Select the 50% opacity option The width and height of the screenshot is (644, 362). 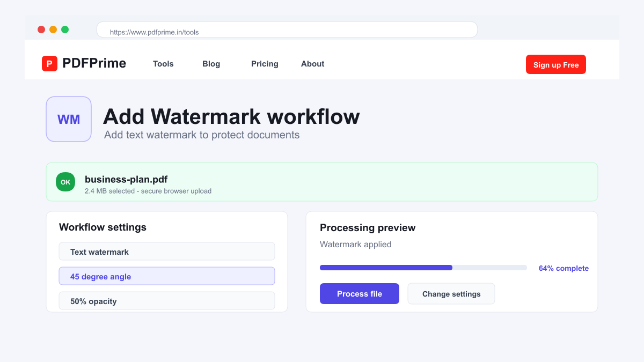(167, 301)
